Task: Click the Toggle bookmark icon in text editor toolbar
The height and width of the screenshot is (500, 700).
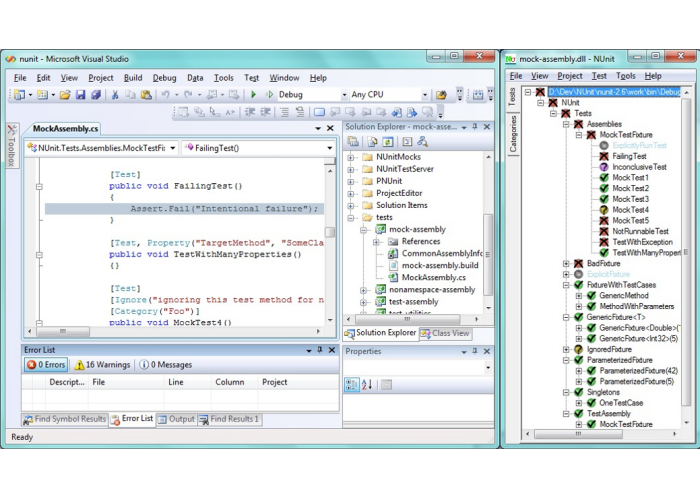Action: pos(319,112)
